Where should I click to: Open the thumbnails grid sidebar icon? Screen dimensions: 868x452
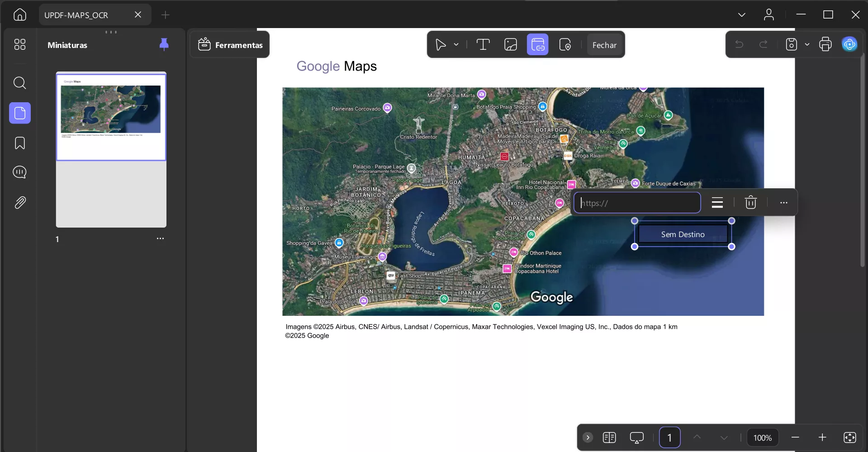[x=20, y=44]
